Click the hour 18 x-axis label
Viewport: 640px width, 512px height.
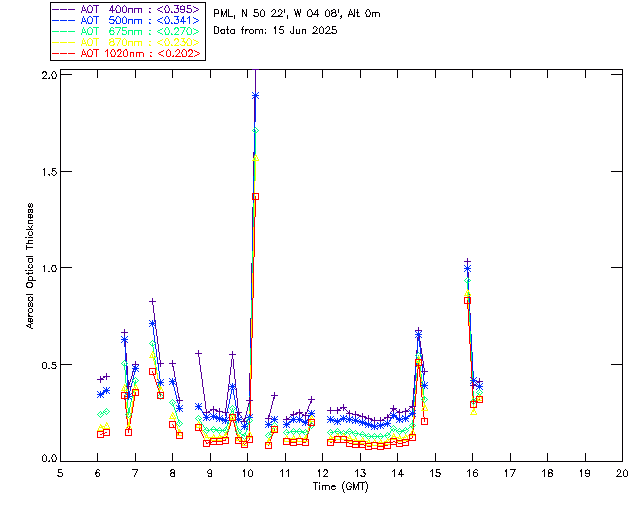click(x=547, y=473)
